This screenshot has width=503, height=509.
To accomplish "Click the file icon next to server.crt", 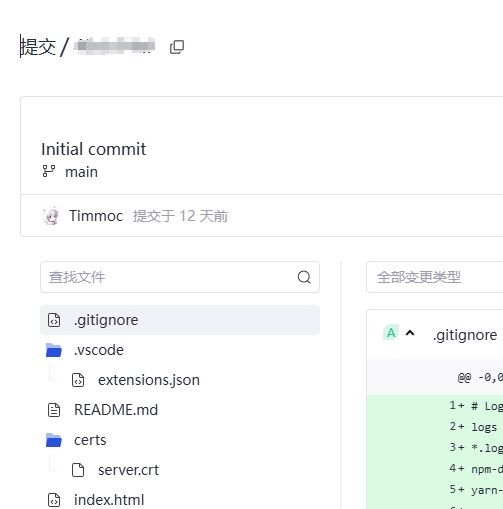I will click(78, 470).
